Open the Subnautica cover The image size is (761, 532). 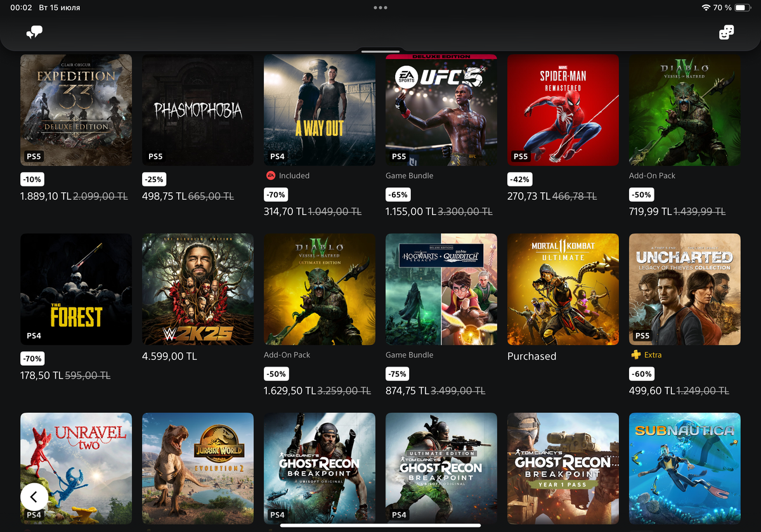click(x=685, y=469)
